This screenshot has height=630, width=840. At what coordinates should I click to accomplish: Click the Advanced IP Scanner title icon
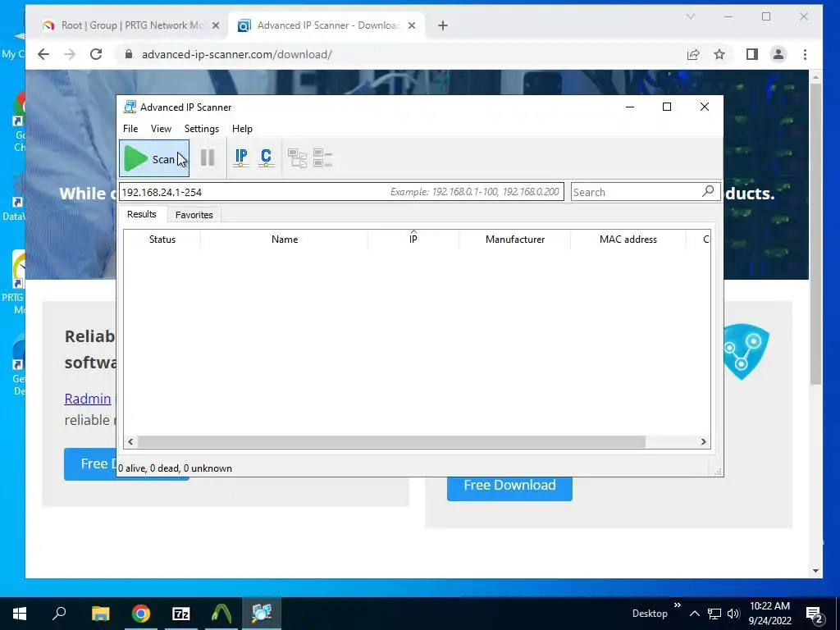pyautogui.click(x=130, y=107)
